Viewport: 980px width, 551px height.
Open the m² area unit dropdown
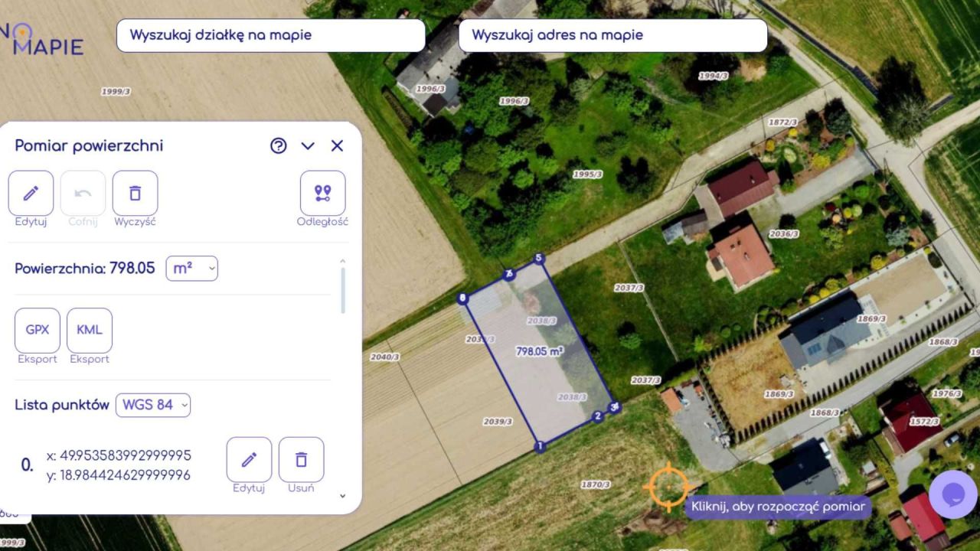coord(191,269)
